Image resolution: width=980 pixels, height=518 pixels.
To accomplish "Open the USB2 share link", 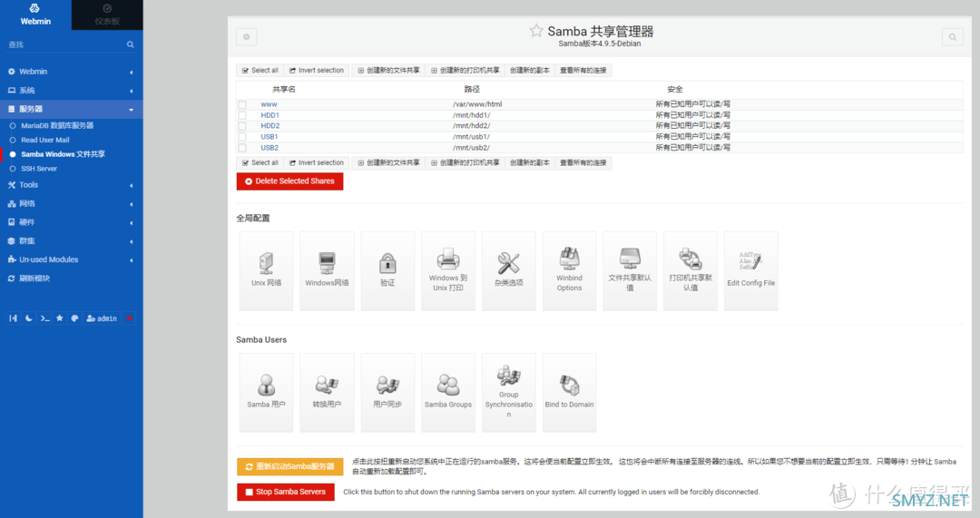I will pos(269,148).
